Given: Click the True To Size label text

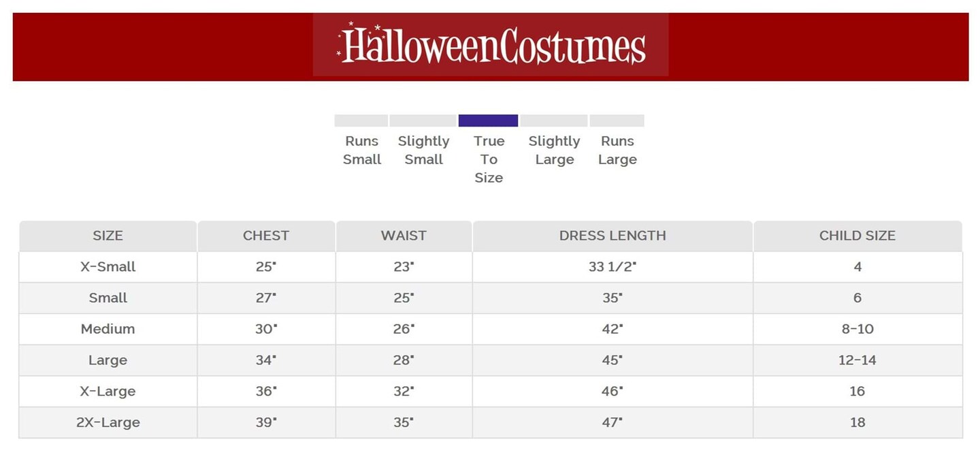Looking at the screenshot, I should 489,159.
